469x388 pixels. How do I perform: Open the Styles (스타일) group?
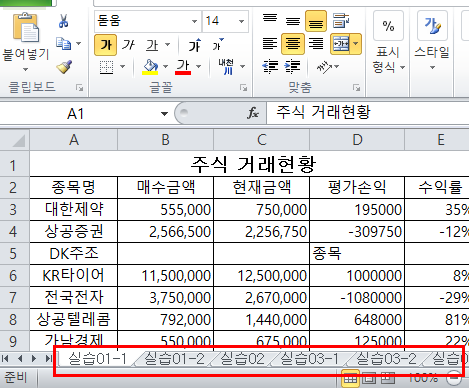click(x=432, y=41)
